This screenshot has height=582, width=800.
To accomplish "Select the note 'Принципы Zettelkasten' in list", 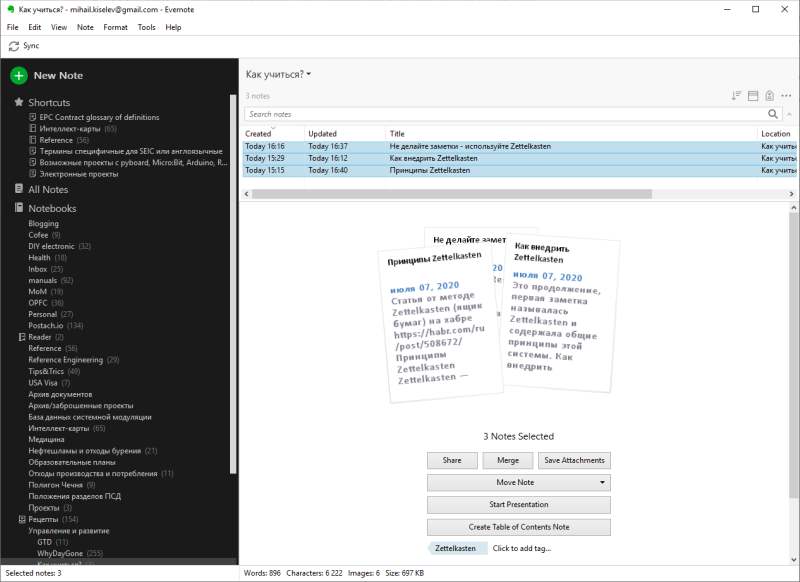I will [x=519, y=170].
